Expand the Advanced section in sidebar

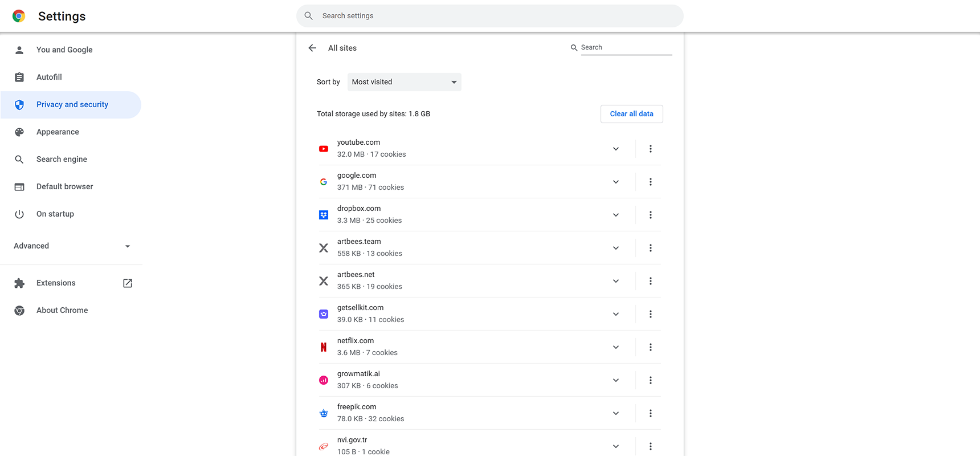pyautogui.click(x=71, y=246)
